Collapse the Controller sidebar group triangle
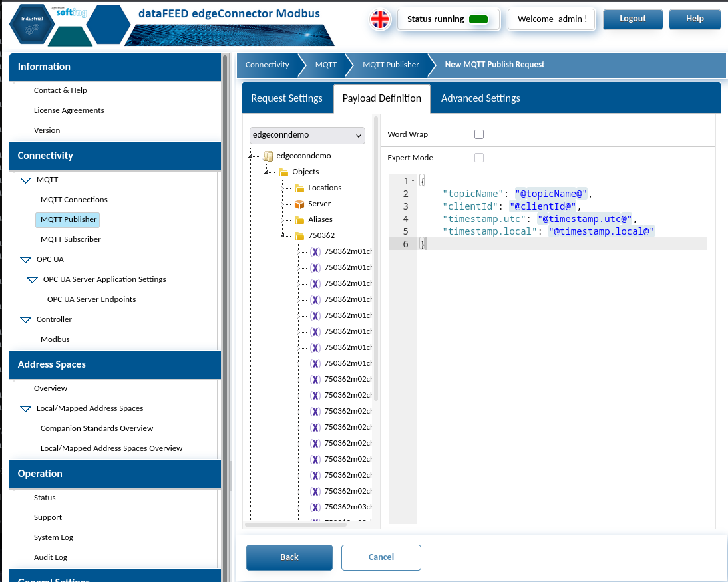The image size is (728, 582). pyautogui.click(x=25, y=320)
